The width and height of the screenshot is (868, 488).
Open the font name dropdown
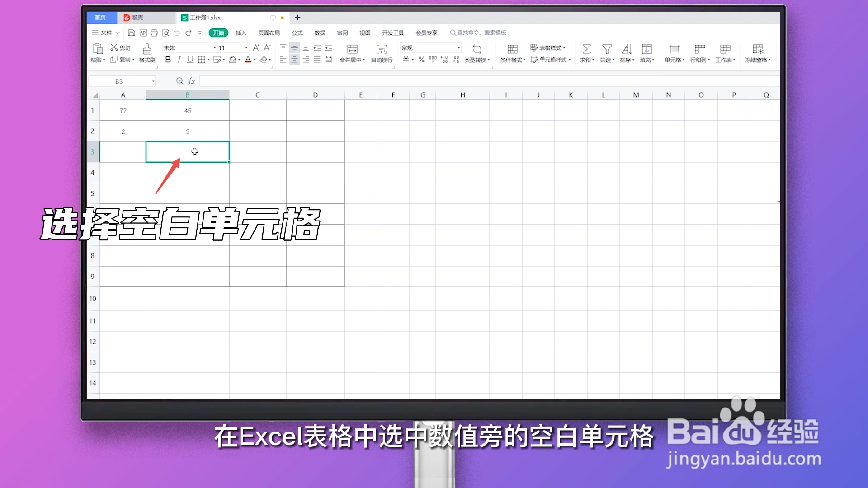point(213,47)
